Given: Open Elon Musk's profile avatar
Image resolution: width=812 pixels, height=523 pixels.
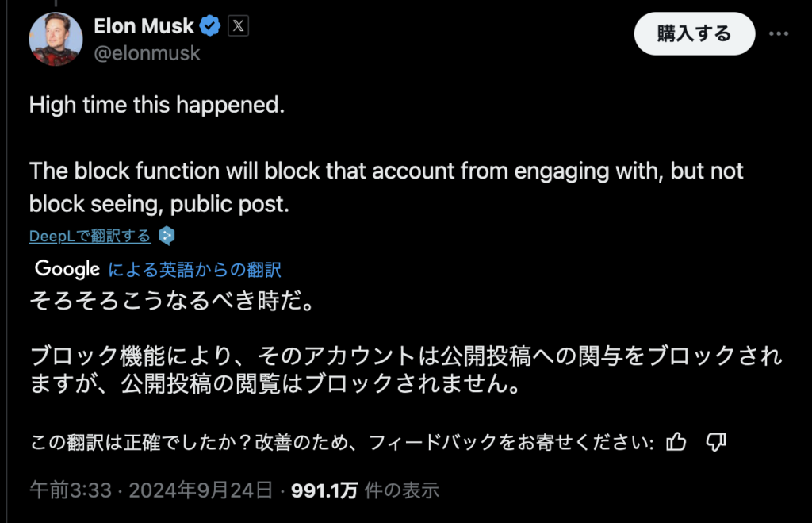Looking at the screenshot, I should [56, 39].
